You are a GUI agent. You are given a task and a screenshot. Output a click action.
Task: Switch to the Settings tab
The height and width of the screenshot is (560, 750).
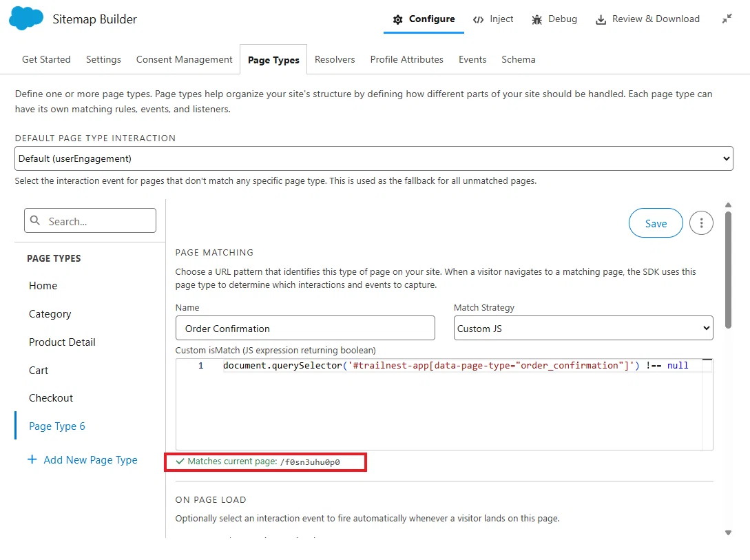click(103, 59)
